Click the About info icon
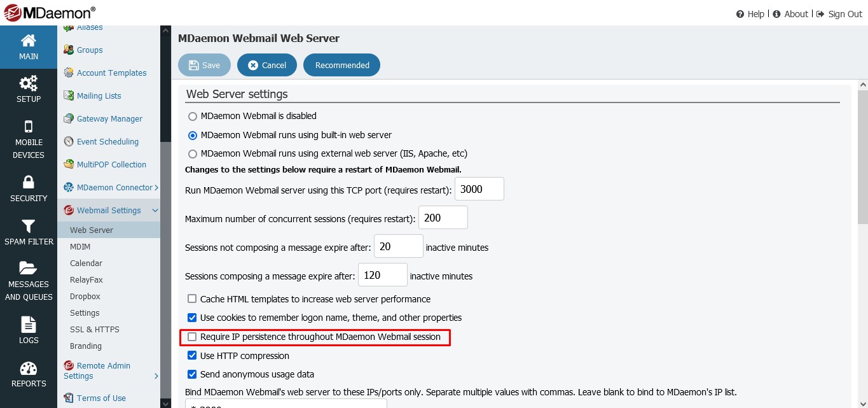 click(x=776, y=14)
